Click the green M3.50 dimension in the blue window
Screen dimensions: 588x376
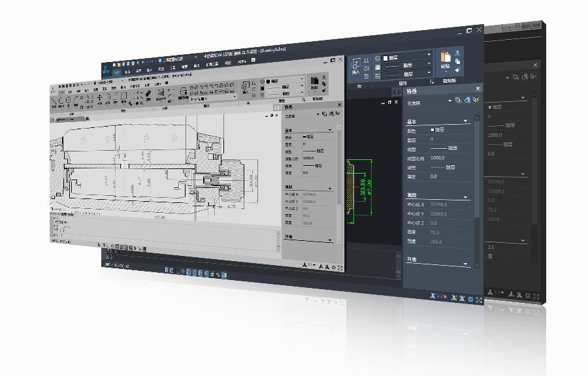363,187
